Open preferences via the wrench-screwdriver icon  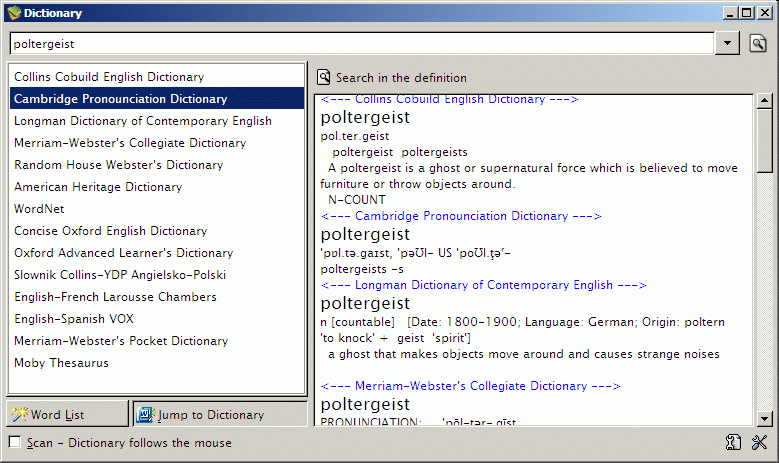pos(759,443)
